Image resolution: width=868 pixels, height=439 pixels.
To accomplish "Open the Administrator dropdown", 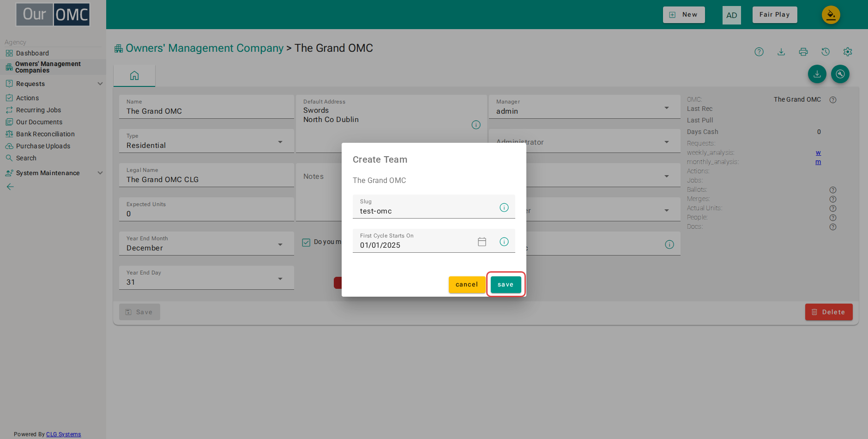I will [585, 141].
